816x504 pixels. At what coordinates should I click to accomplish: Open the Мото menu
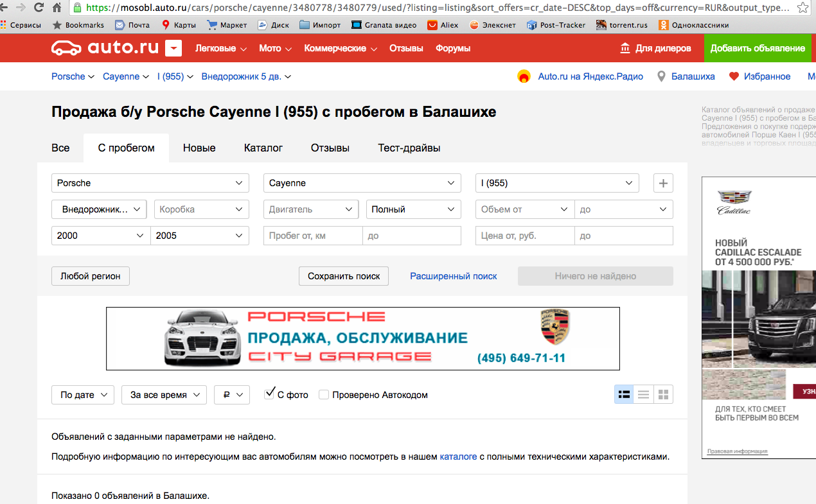(x=276, y=48)
